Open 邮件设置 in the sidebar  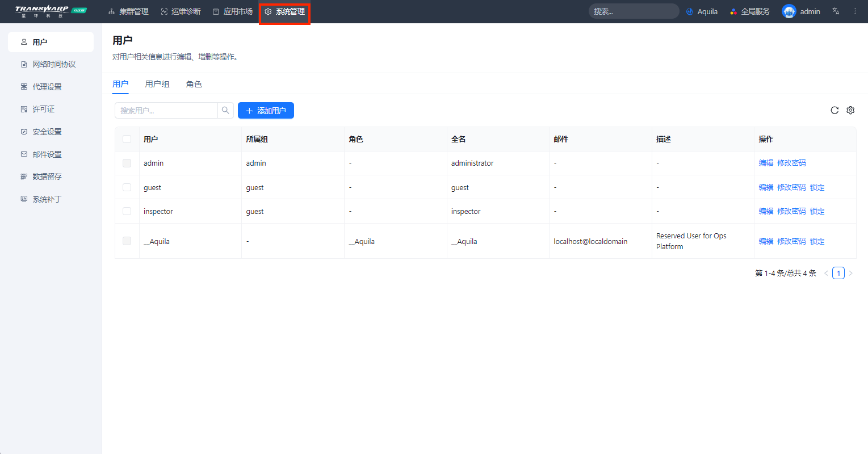point(51,154)
